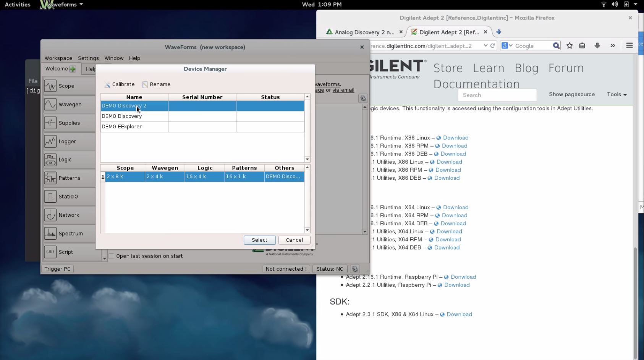Select configuration 1 row with 2 x 8 k scope
The height and width of the screenshot is (360, 644).
[x=202, y=176]
